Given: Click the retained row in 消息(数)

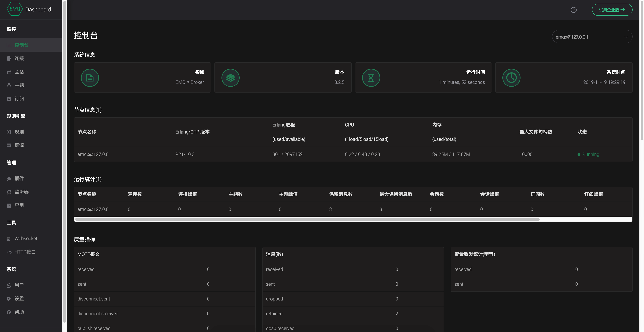Looking at the screenshot, I should pyautogui.click(x=353, y=314).
